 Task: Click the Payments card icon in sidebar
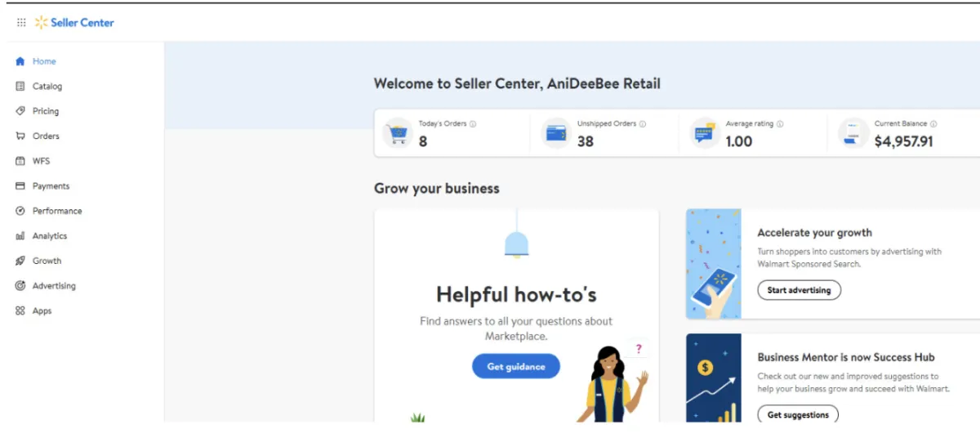click(x=20, y=186)
